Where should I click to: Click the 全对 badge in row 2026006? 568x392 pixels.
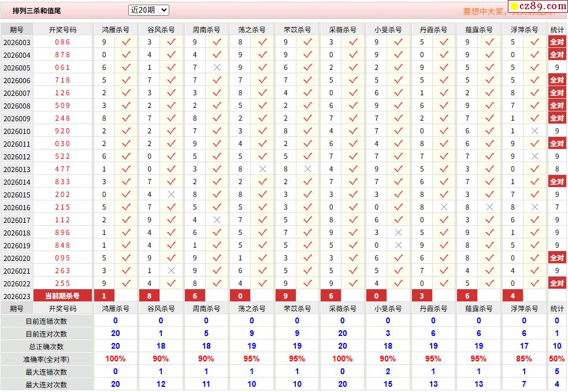[557, 80]
